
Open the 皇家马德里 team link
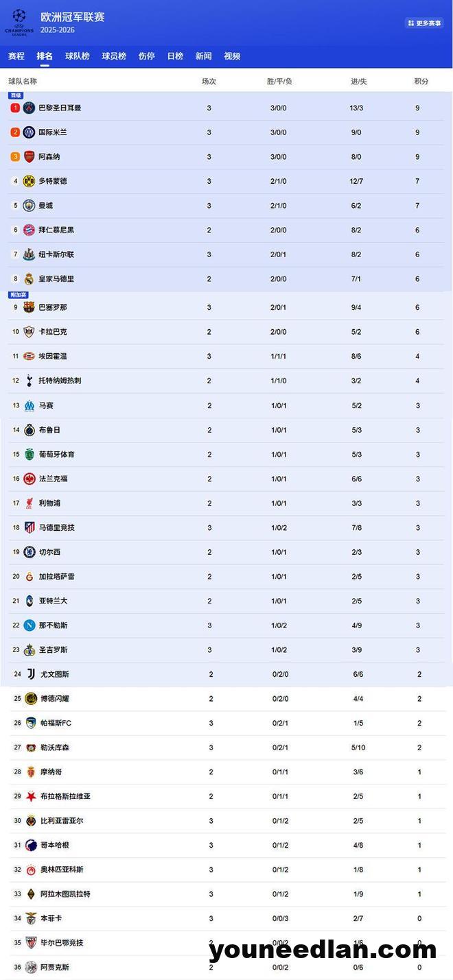coord(56,279)
